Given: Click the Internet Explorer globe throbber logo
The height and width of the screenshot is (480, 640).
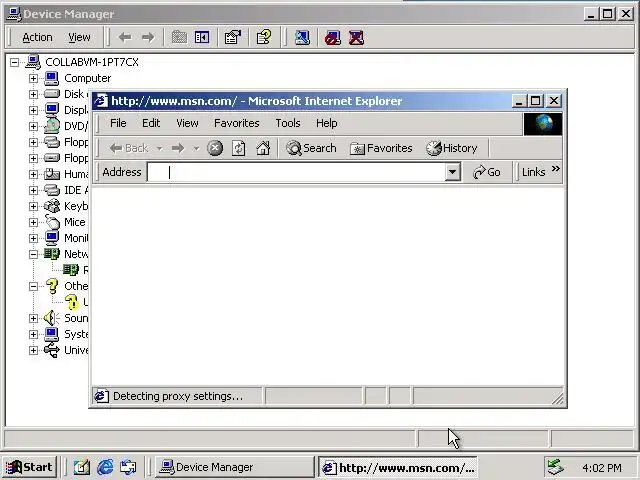Looking at the screenshot, I should pyautogui.click(x=543, y=124).
